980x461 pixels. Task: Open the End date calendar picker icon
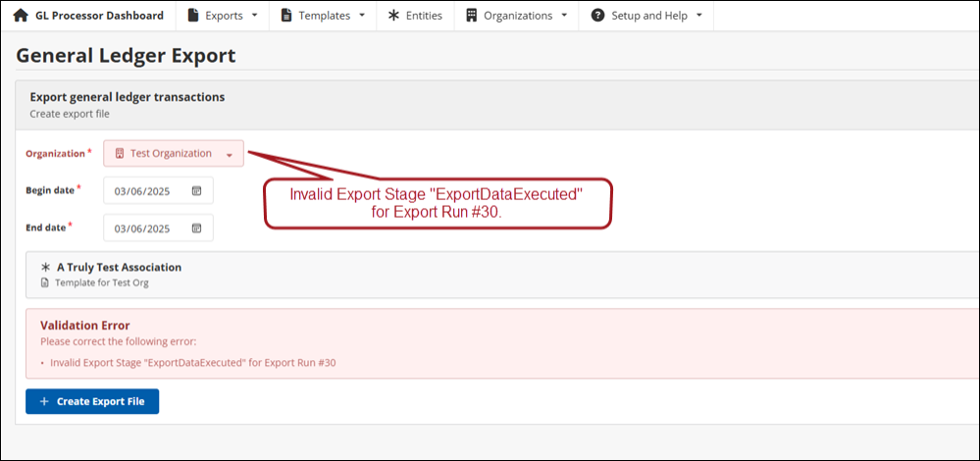tap(196, 229)
